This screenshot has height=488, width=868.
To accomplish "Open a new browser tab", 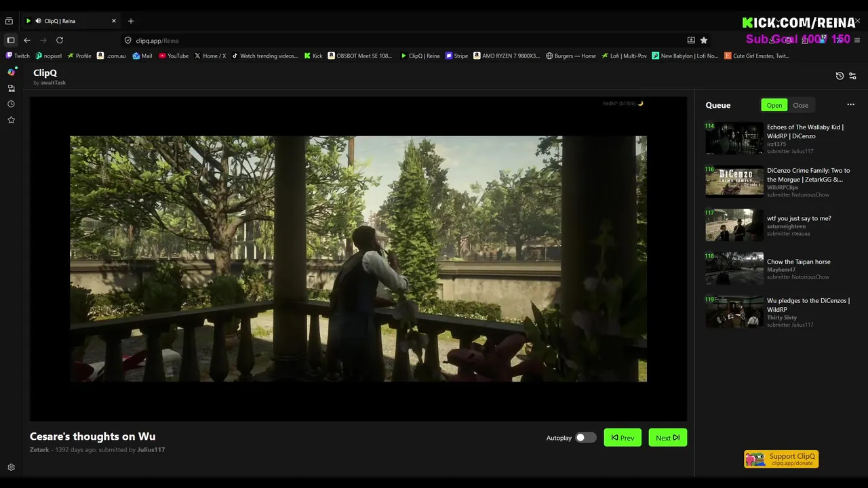I will pyautogui.click(x=131, y=21).
